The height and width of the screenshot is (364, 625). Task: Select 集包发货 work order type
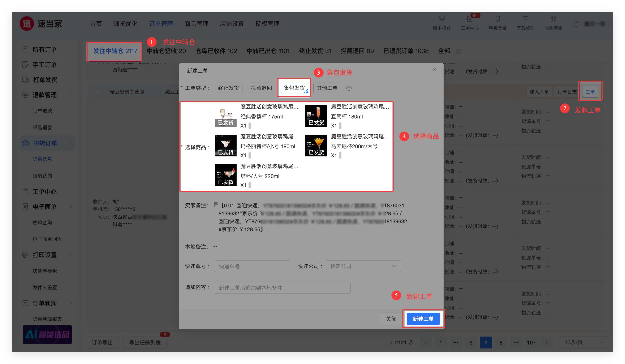coord(294,88)
